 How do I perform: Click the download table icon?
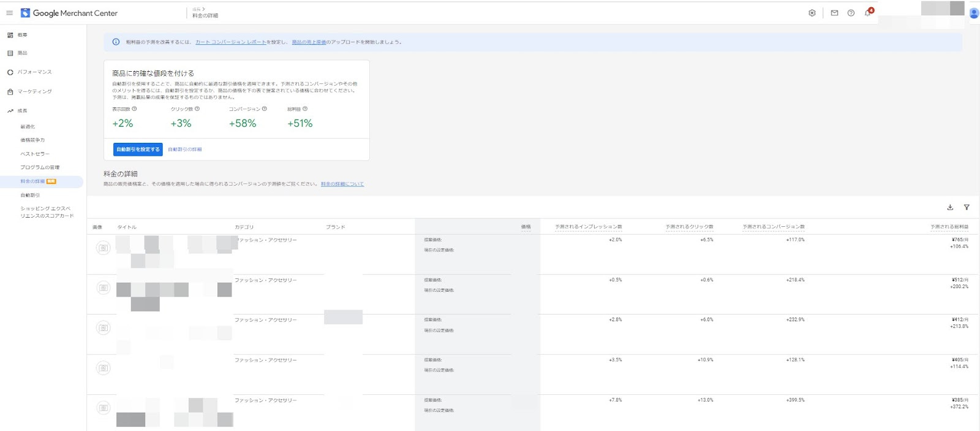pyautogui.click(x=950, y=207)
